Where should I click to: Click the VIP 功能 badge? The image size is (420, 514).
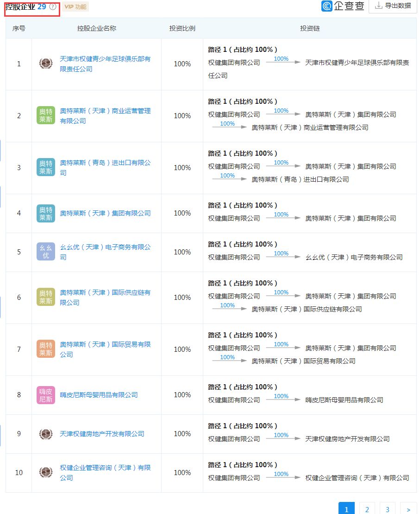[x=75, y=6]
